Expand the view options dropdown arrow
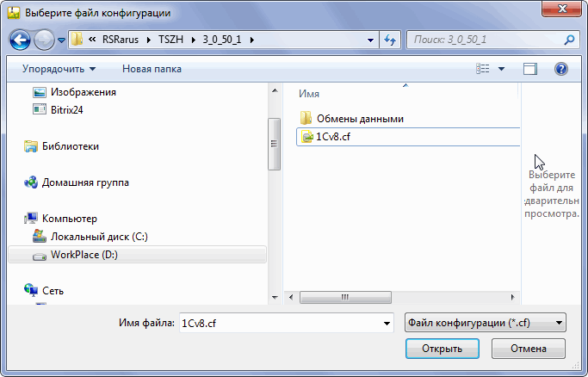 click(501, 69)
